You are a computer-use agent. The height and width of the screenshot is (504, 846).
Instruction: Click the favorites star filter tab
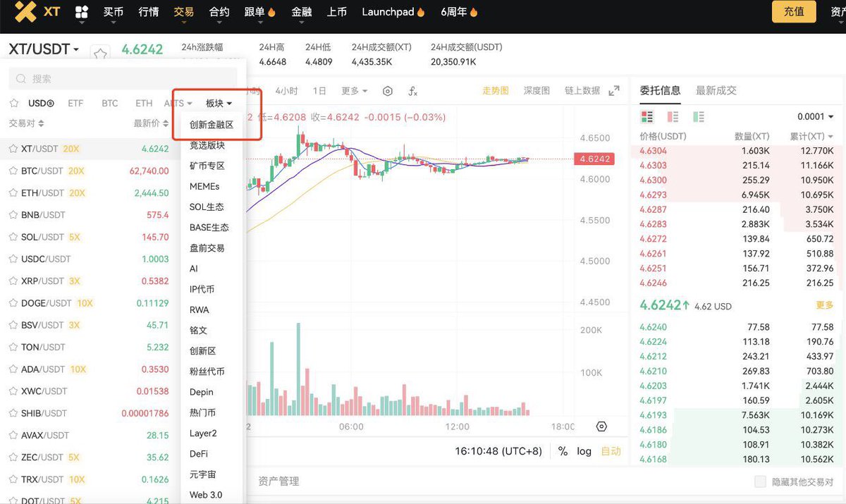[x=13, y=103]
